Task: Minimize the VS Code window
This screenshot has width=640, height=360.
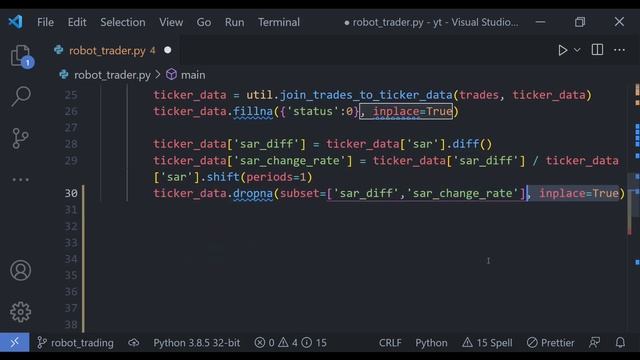Action: 540,22
